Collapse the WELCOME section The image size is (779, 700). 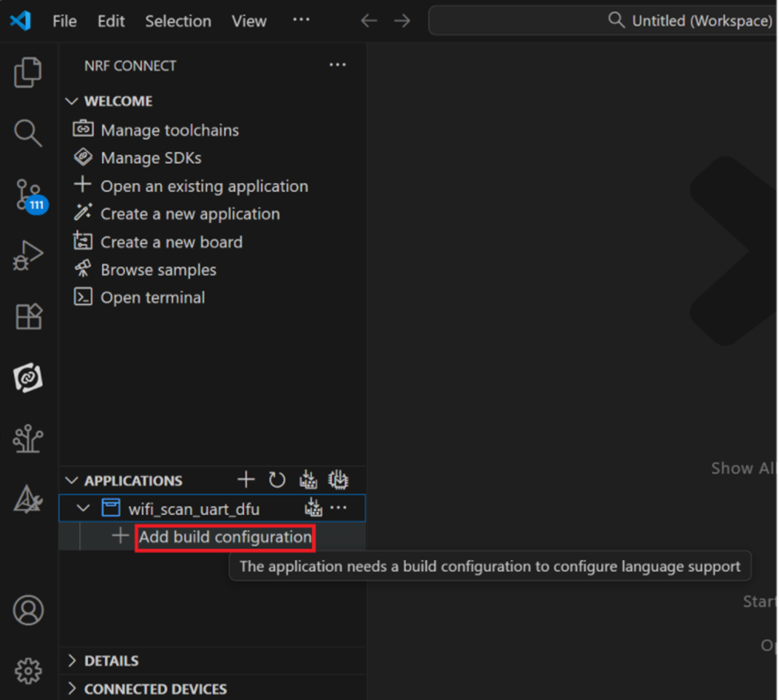coord(71,101)
